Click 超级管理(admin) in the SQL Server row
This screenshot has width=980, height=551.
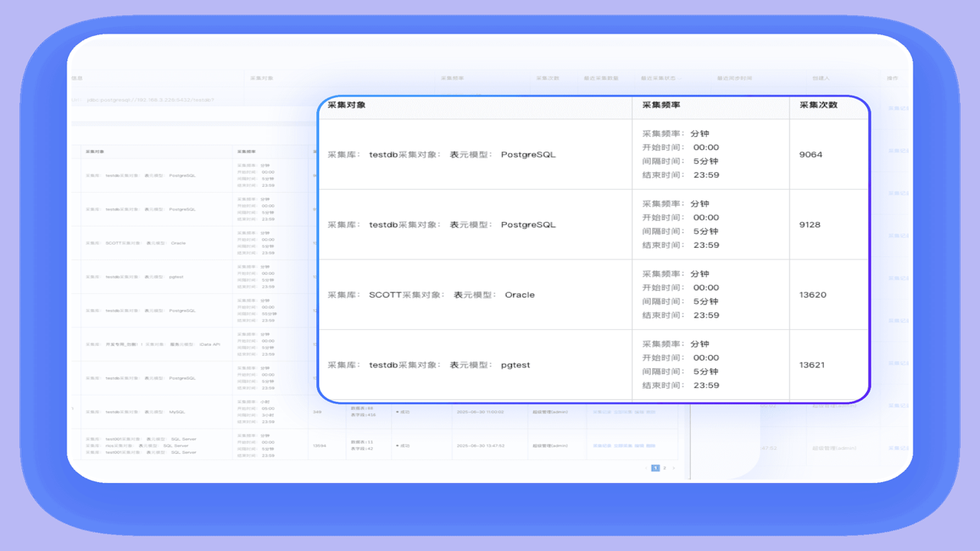tap(550, 445)
